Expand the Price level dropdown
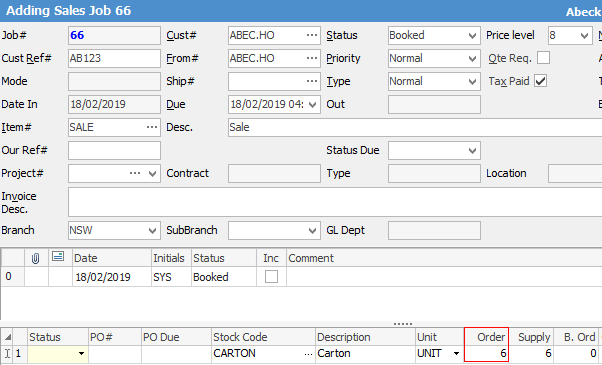 [x=584, y=36]
